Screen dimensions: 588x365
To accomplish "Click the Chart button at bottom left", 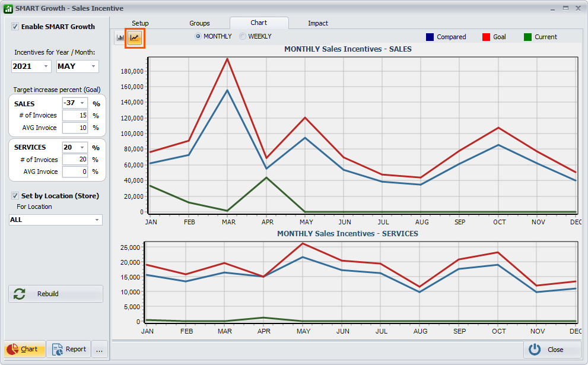I will 24,349.
